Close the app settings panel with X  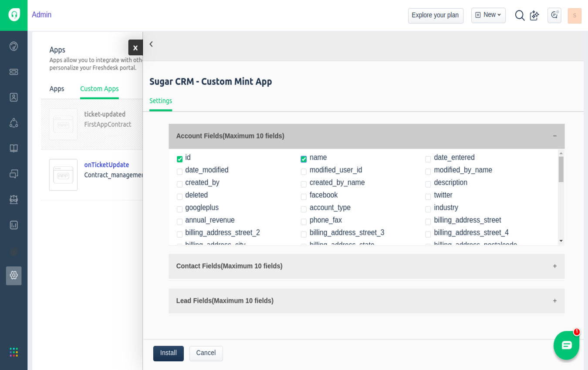135,47
